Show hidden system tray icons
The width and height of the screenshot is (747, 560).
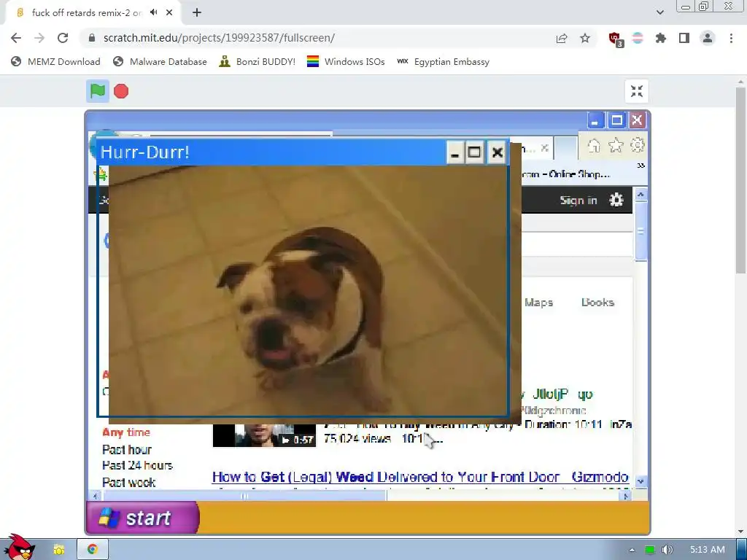pos(632,550)
